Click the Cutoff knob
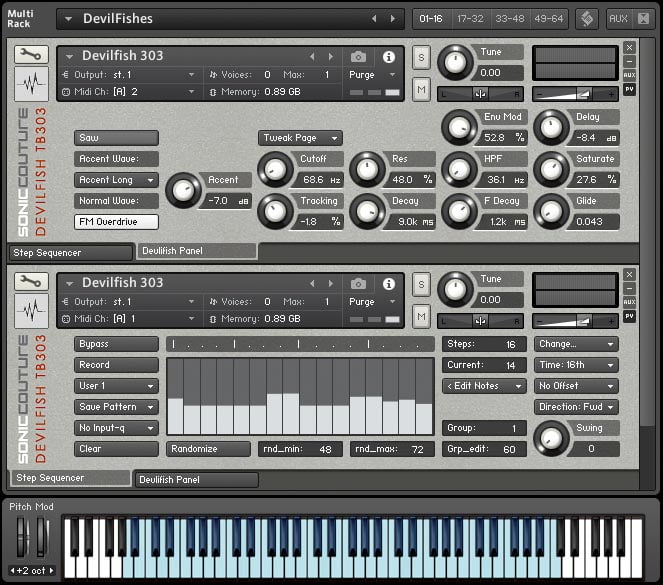 pyautogui.click(x=275, y=170)
